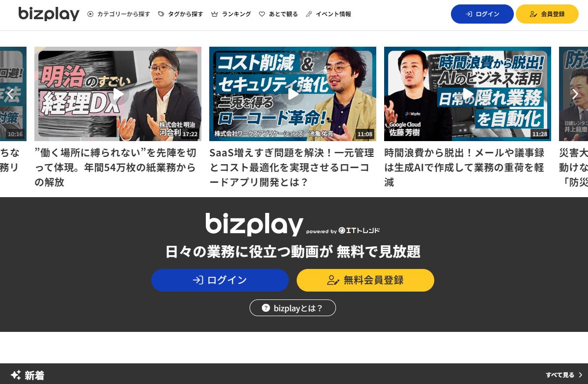
Task: Open the 時間浪費から脱出 video title link
Action: [464, 167]
